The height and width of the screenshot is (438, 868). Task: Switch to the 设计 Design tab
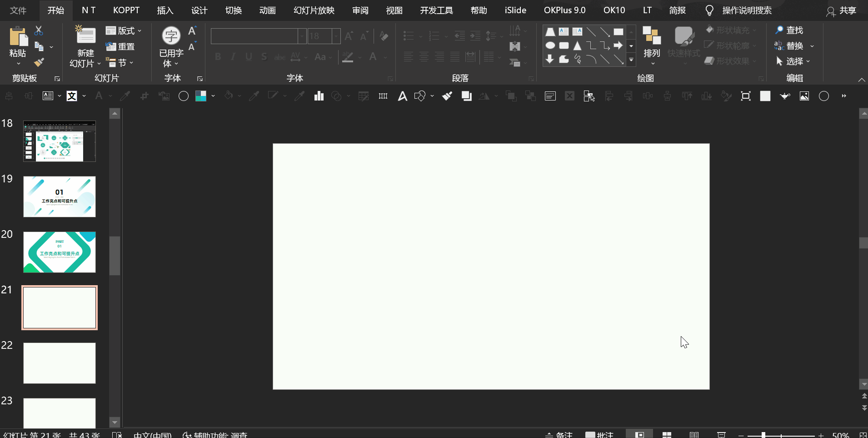click(199, 10)
